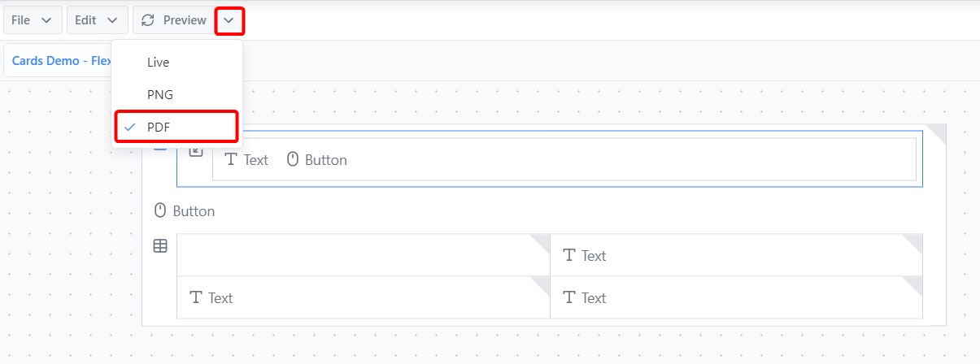
Task: Click the container icon beside the top box
Action: click(196, 151)
